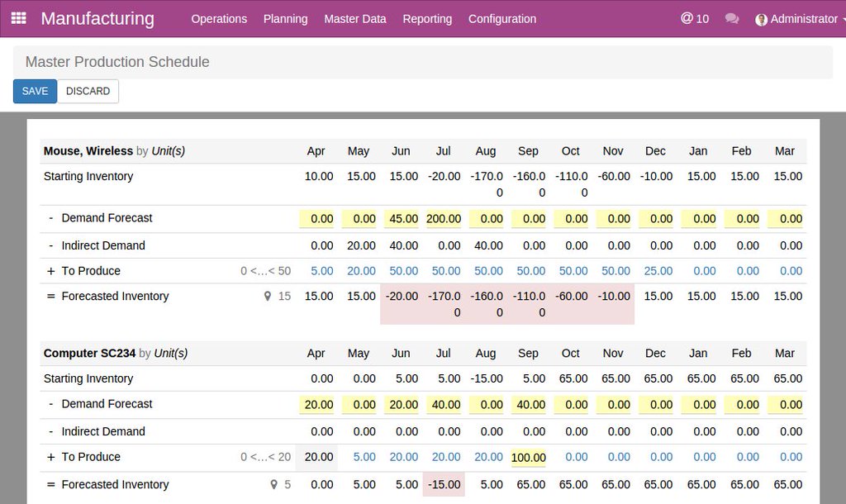Click the Administrator avatar picture
This screenshot has width=846, height=504.
(760, 18)
